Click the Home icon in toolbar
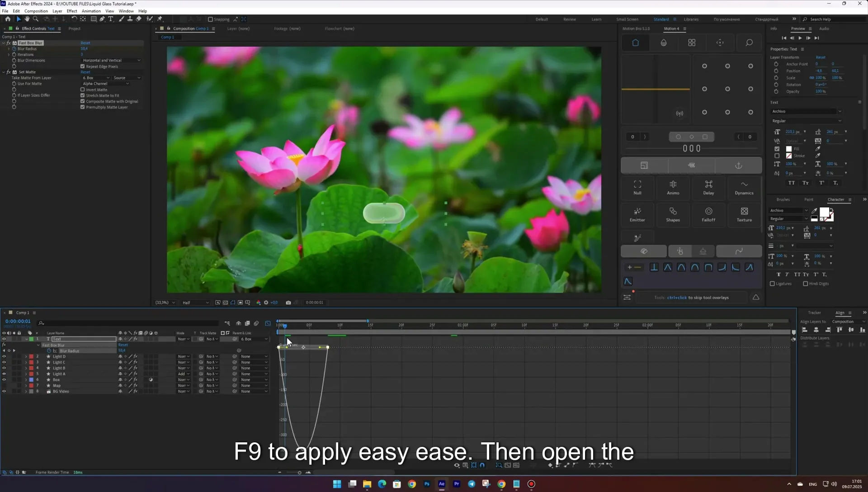This screenshot has width=868, height=492. 8,19
